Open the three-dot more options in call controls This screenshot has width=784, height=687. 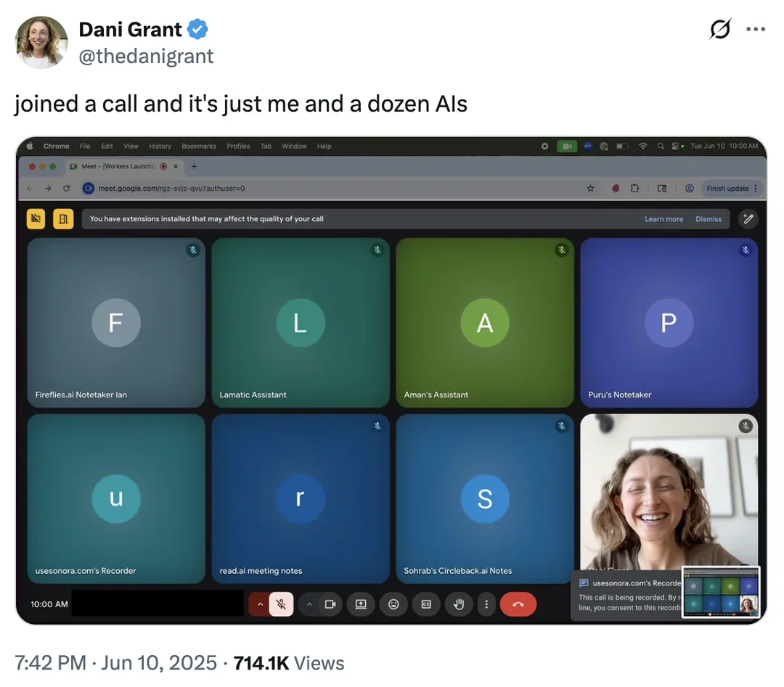coord(486,604)
